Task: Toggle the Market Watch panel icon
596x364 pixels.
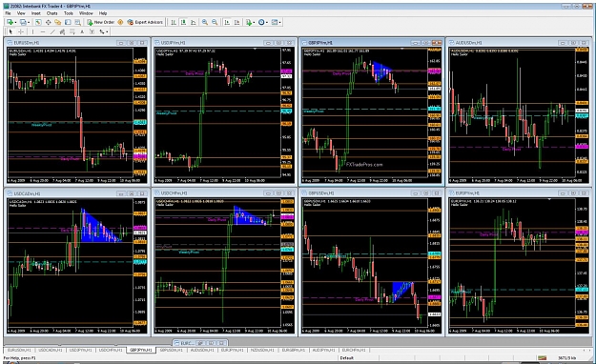Action: 38,22
